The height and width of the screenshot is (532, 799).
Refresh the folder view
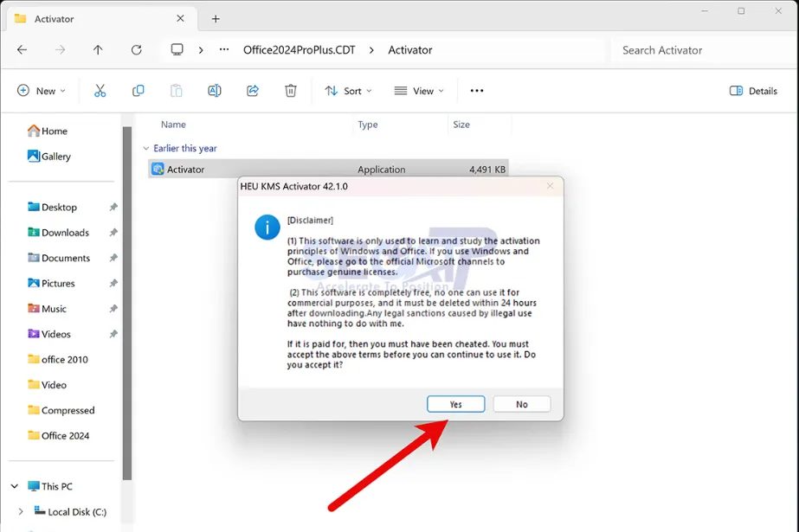click(x=136, y=49)
